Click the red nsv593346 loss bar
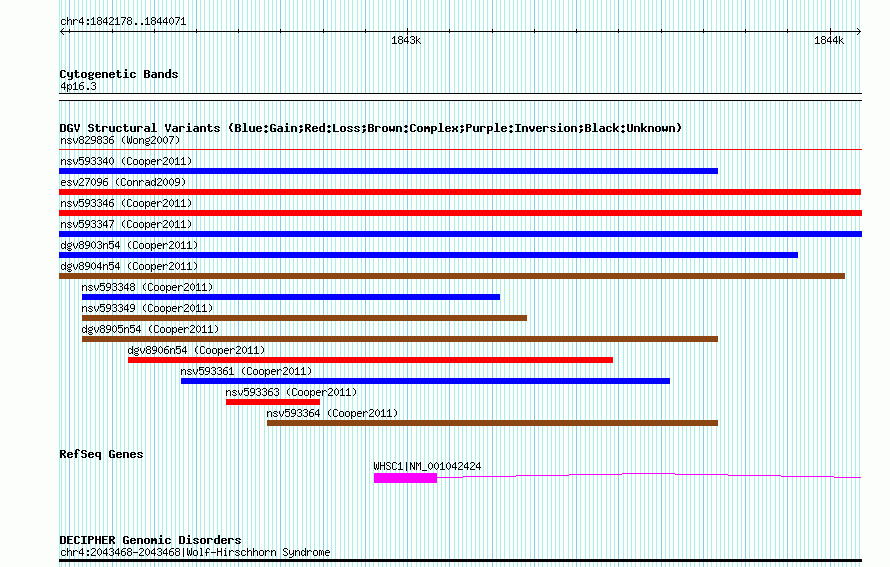The width and height of the screenshot is (890, 567). tap(460, 213)
